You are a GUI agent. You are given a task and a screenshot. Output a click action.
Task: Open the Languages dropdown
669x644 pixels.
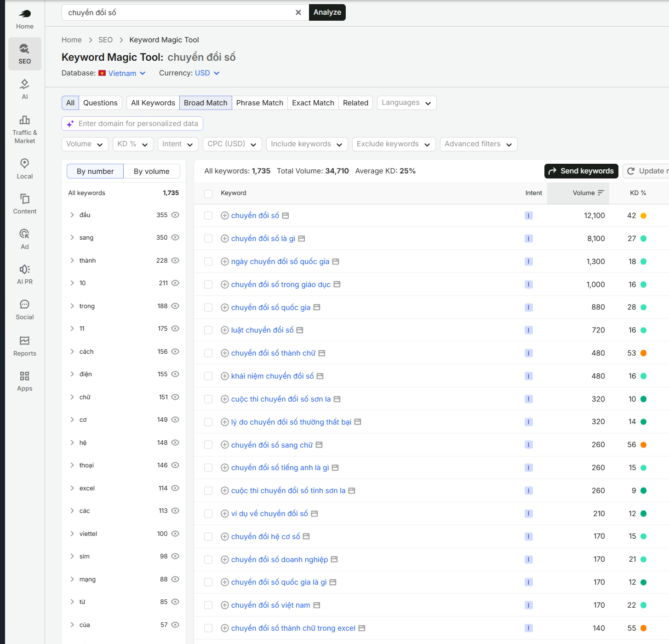pyautogui.click(x=407, y=103)
